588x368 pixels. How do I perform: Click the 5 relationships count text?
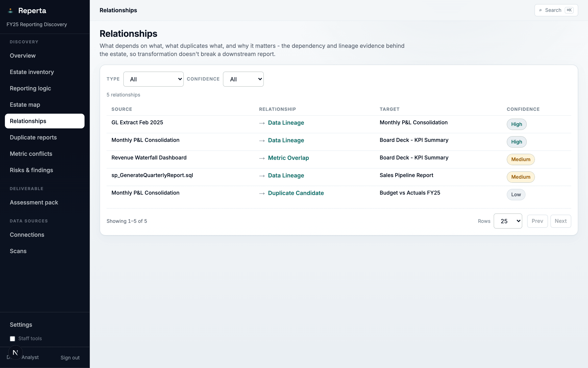[123, 95]
